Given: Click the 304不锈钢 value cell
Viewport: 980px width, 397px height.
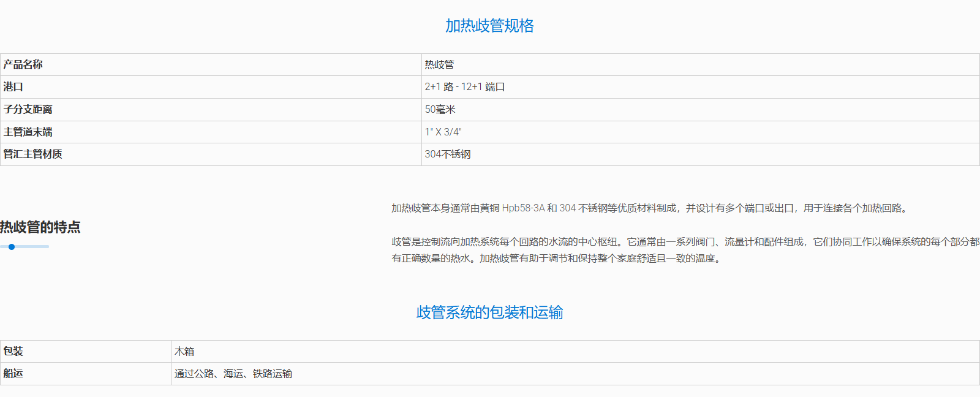Looking at the screenshot, I should point(448,154).
